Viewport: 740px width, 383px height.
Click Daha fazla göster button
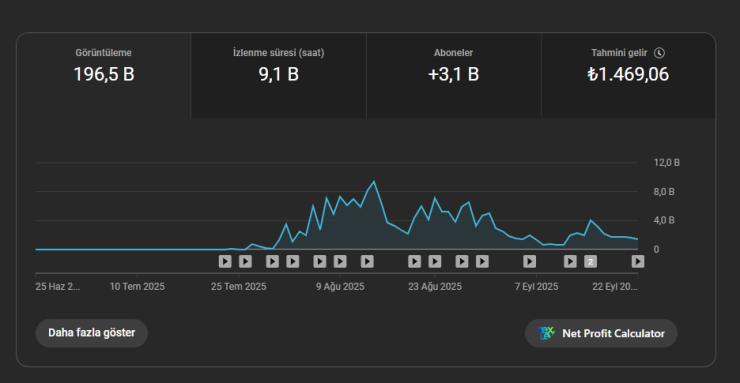(92, 333)
